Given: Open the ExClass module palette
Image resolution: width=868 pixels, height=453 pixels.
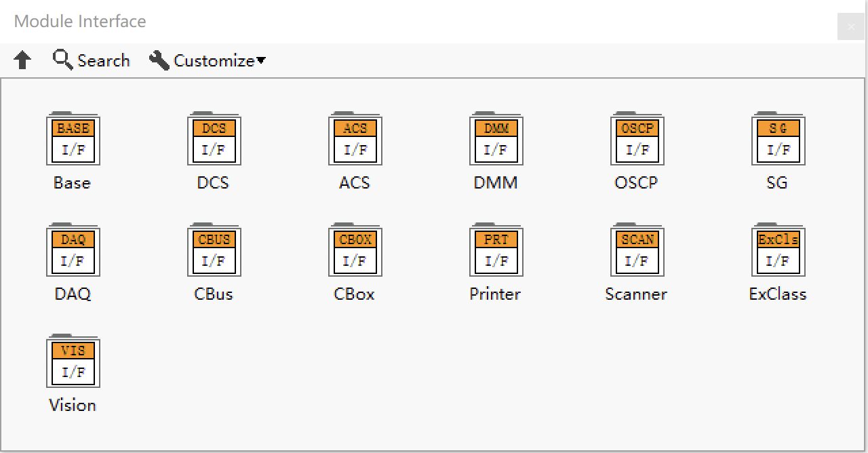Looking at the screenshot, I should [778, 251].
